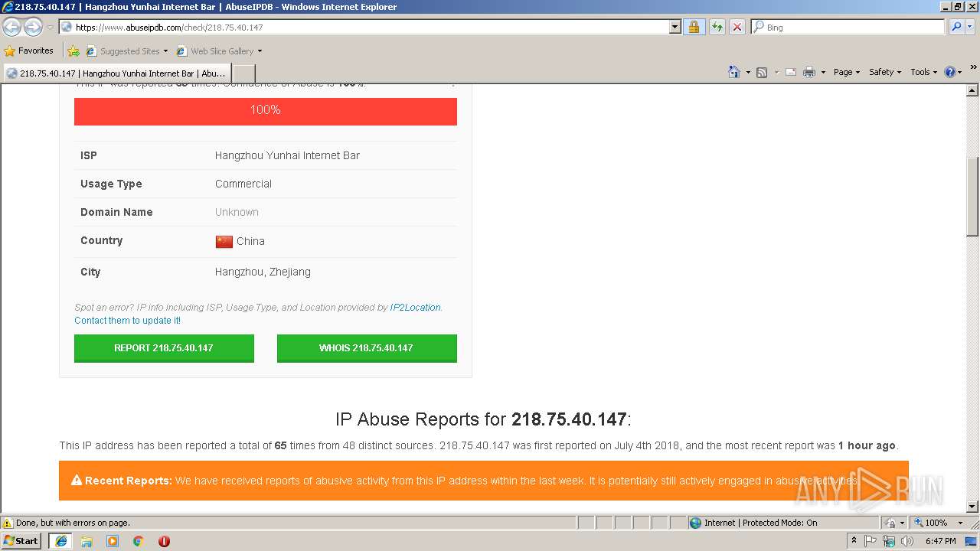Open recent pages dropdown next to Forward

click(x=50, y=28)
